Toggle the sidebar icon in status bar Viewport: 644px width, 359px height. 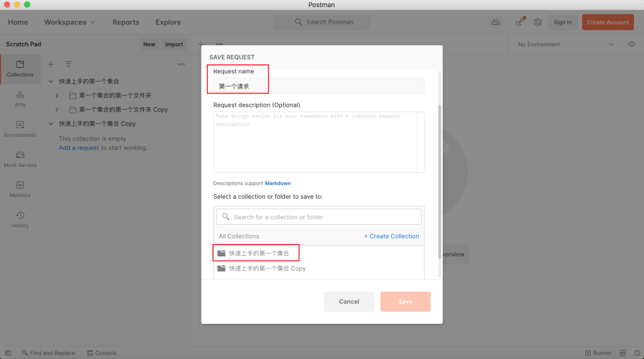click(8, 353)
